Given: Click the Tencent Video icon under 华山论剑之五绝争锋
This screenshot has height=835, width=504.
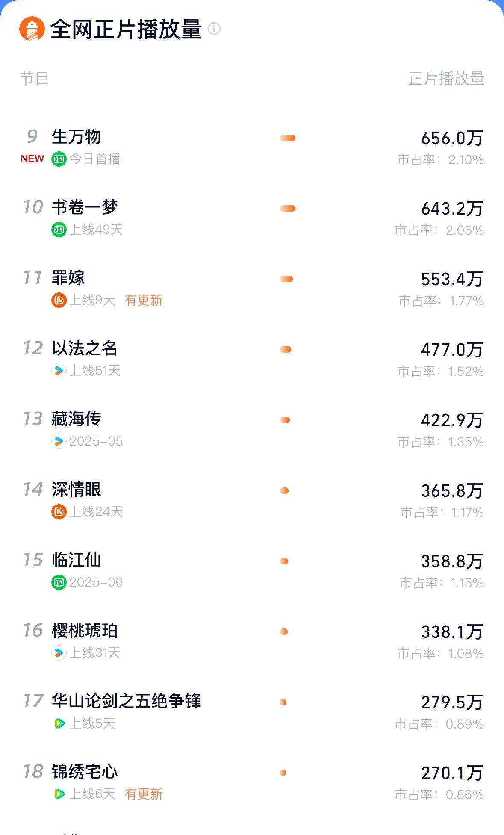Looking at the screenshot, I should (x=59, y=723).
